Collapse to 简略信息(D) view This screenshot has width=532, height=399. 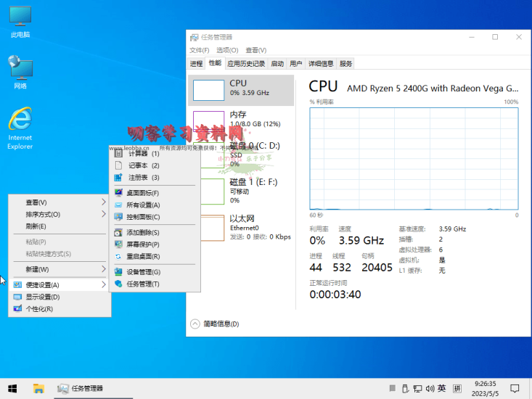(215, 324)
